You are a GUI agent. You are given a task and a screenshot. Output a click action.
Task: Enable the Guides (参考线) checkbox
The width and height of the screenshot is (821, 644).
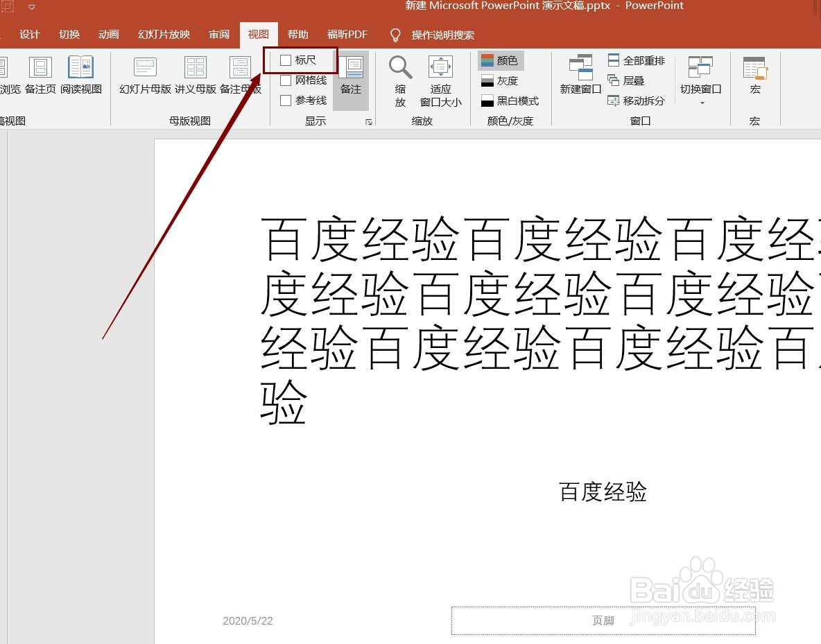click(286, 100)
